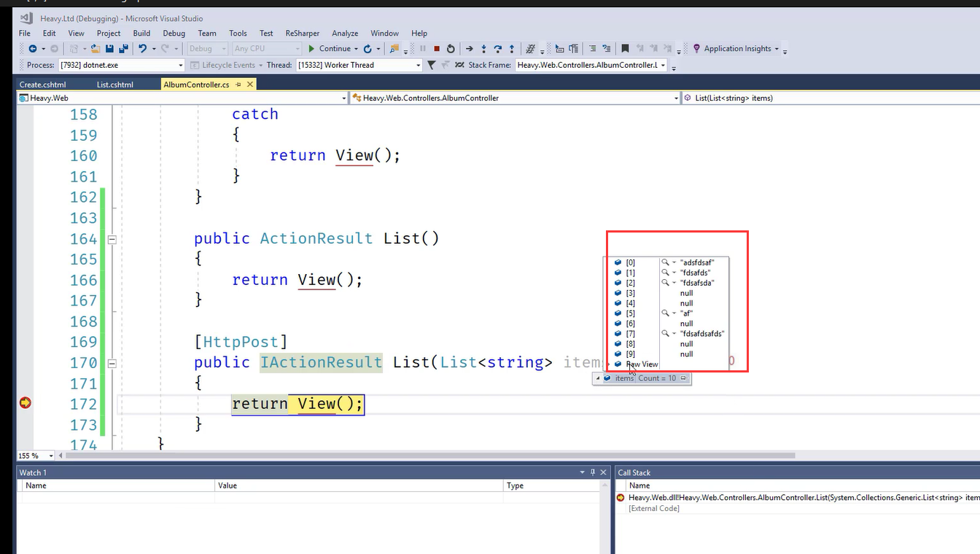Click the horizontal scrollbar under the code editor
The height and width of the screenshot is (554, 980).
coord(430,456)
